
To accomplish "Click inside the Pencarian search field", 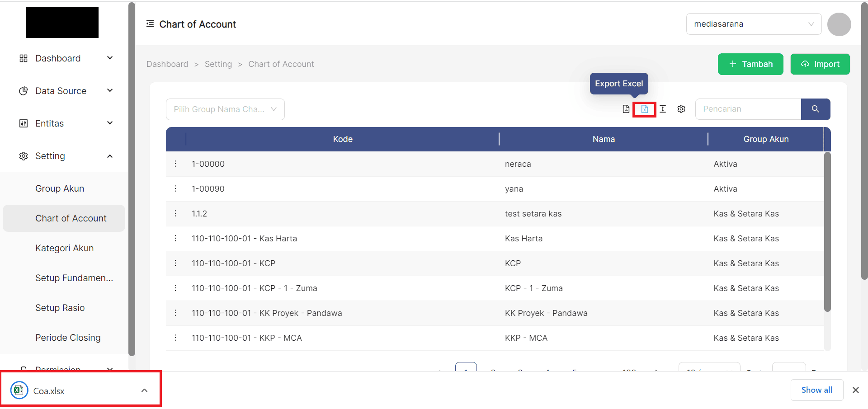I will [746, 109].
